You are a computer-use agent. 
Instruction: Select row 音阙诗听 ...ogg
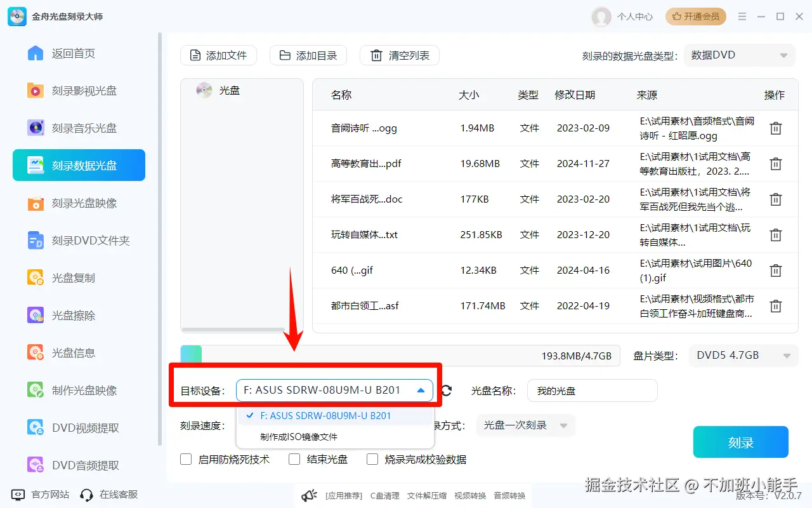[555, 128]
